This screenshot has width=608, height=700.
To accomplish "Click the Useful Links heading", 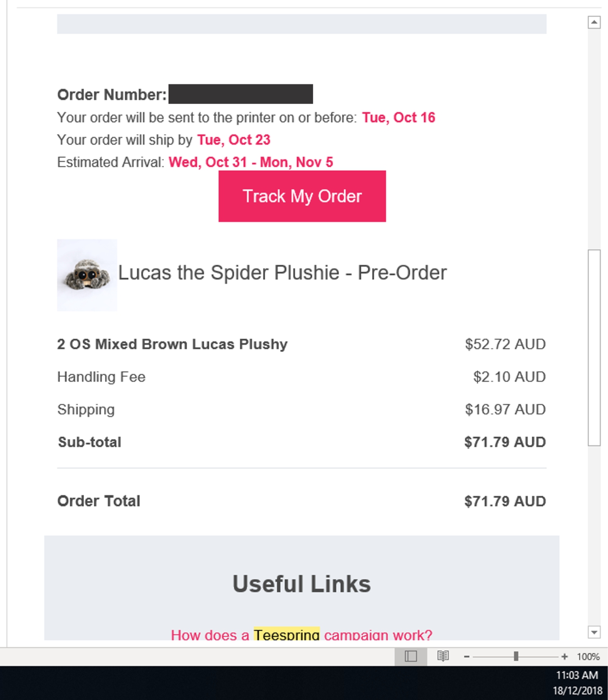I will tap(301, 584).
